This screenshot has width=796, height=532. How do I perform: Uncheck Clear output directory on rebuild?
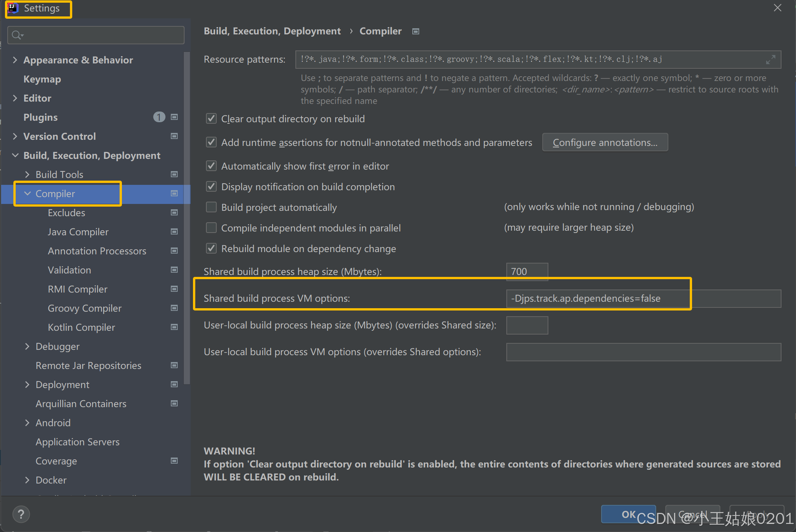[x=211, y=118]
